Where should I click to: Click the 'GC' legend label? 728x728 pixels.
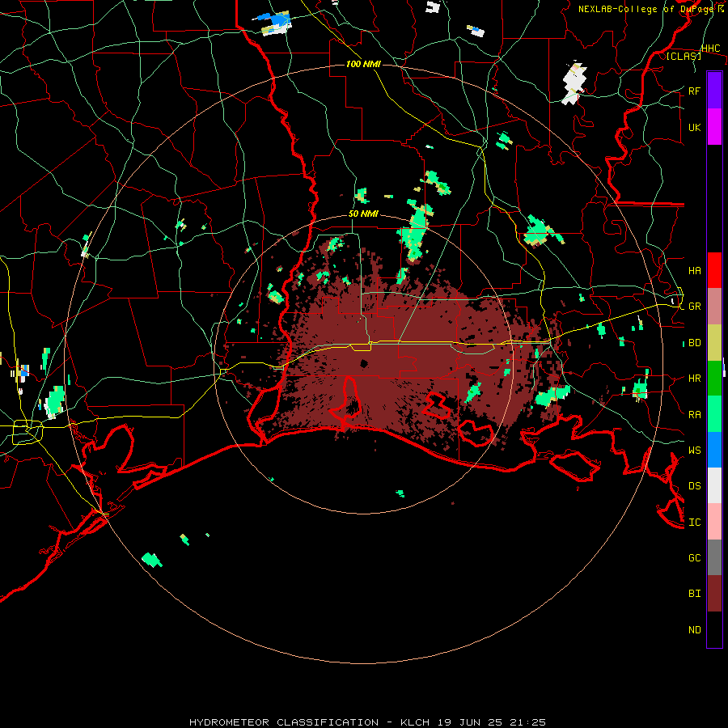click(694, 557)
